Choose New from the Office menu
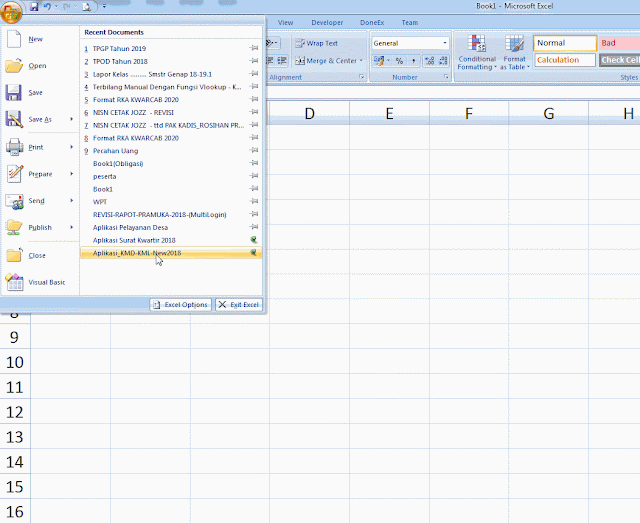Screen dimensions: 640x523 40,39
